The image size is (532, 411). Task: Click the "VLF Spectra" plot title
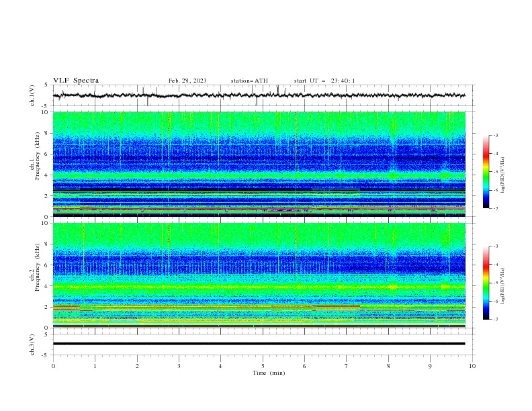(76, 81)
